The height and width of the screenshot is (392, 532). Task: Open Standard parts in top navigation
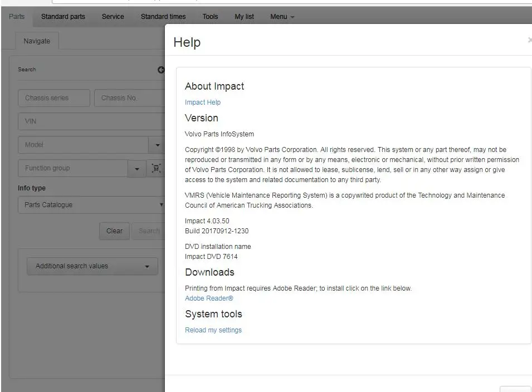63,17
